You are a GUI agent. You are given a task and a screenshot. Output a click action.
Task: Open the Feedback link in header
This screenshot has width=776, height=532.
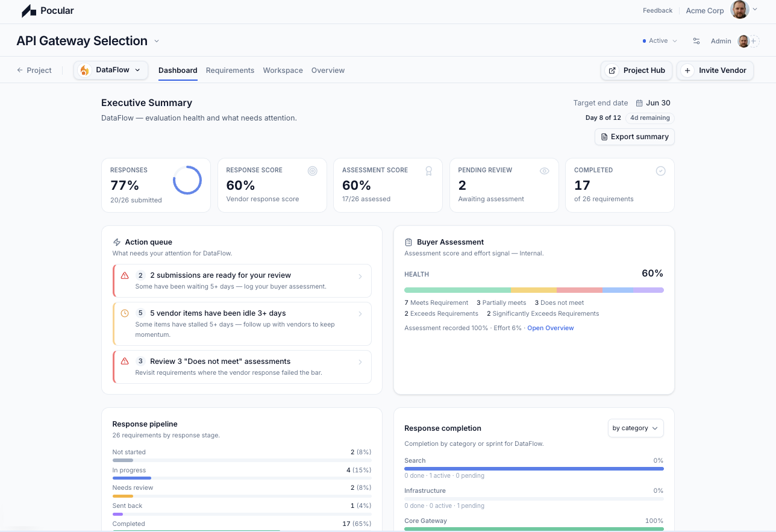pos(657,10)
